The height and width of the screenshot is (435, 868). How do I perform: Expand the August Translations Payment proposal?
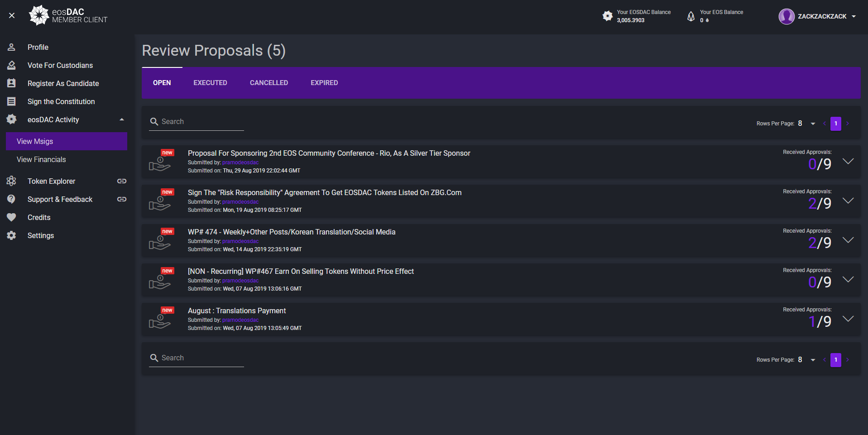(848, 319)
